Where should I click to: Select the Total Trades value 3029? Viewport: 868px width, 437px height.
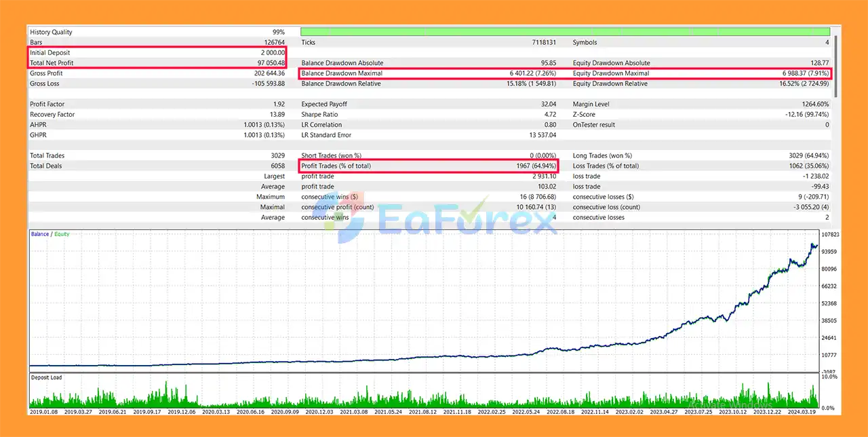click(278, 155)
